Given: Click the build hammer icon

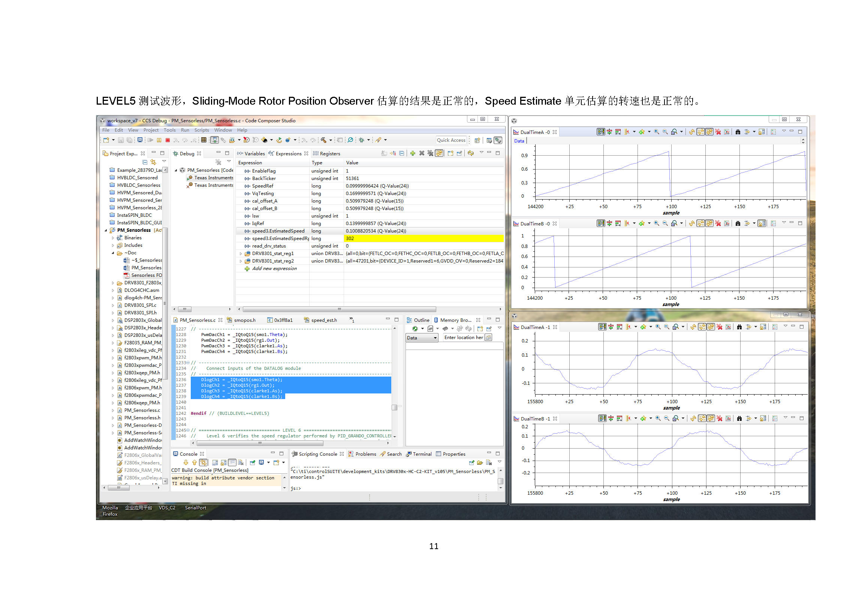Looking at the screenshot, I should (323, 140).
